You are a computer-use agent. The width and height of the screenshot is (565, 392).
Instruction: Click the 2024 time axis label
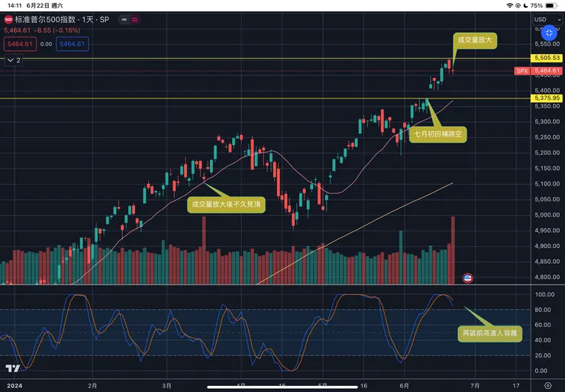coord(15,386)
